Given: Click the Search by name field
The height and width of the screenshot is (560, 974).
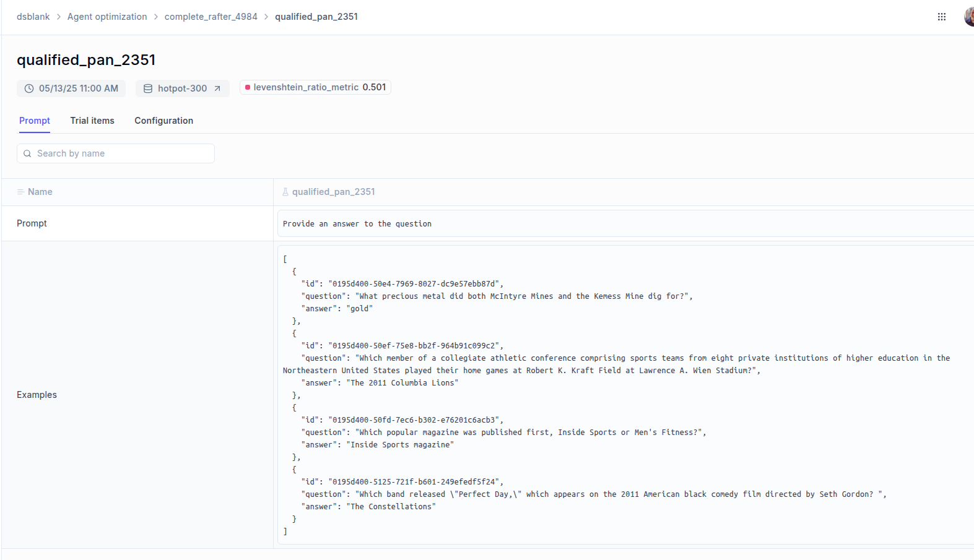Looking at the screenshot, I should coord(116,153).
